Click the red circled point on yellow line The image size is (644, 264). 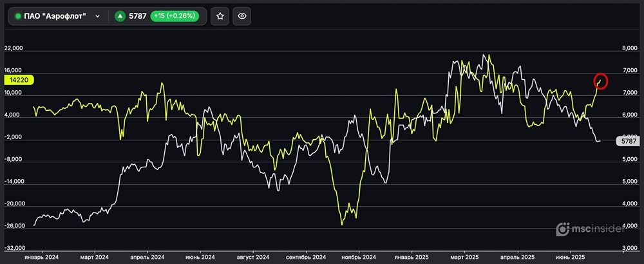point(601,80)
